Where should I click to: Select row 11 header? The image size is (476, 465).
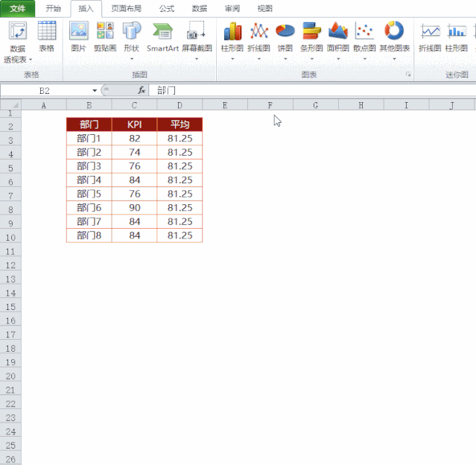pyautogui.click(x=10, y=251)
